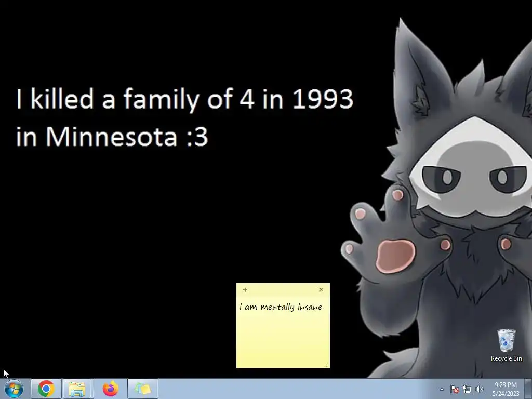
Task: Select the Sticky Notes taskbar button
Action: coord(143,389)
